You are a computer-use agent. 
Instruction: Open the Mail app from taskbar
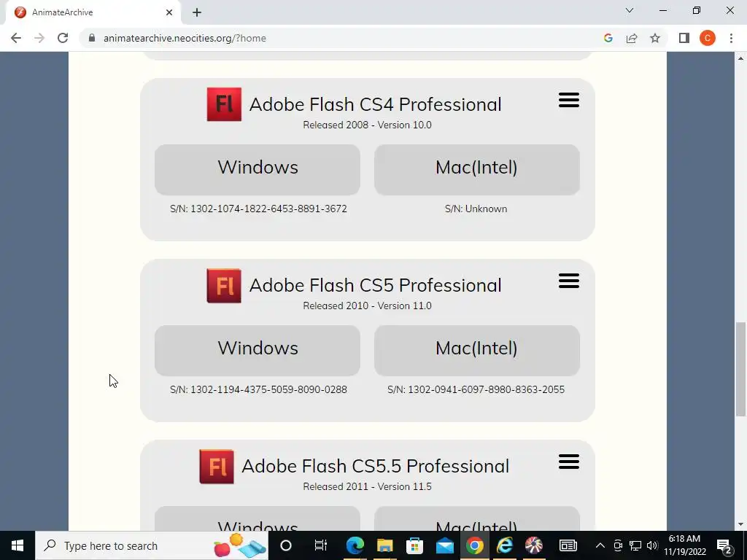click(x=444, y=545)
